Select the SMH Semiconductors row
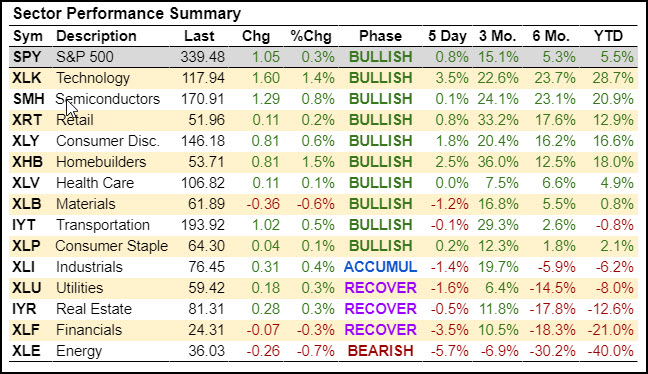This screenshot has width=648, height=374. 324,99
